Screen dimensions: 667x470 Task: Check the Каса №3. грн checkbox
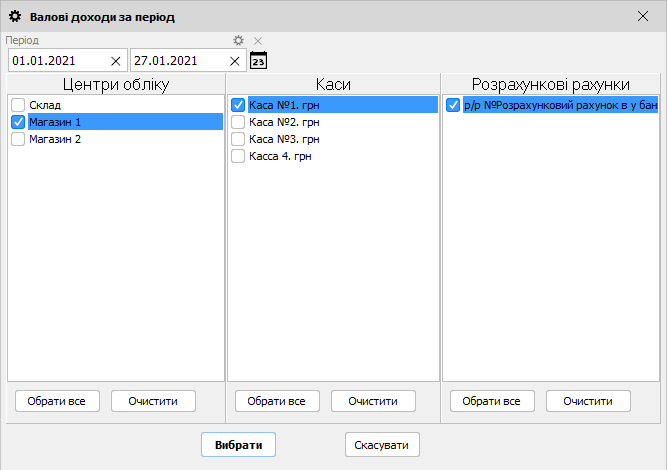pyautogui.click(x=238, y=139)
